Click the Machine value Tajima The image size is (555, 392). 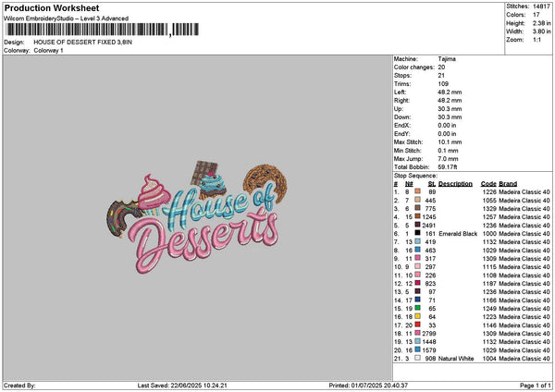point(447,59)
